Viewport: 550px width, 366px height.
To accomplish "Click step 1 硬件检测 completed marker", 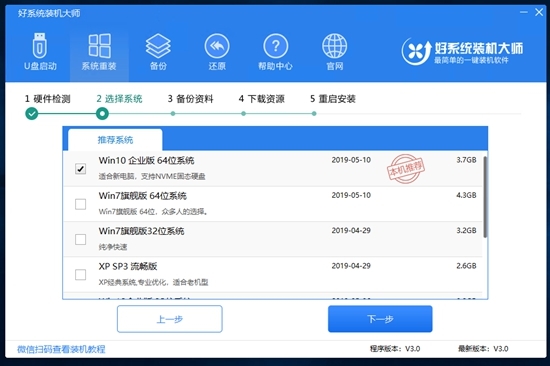I will coord(32,114).
